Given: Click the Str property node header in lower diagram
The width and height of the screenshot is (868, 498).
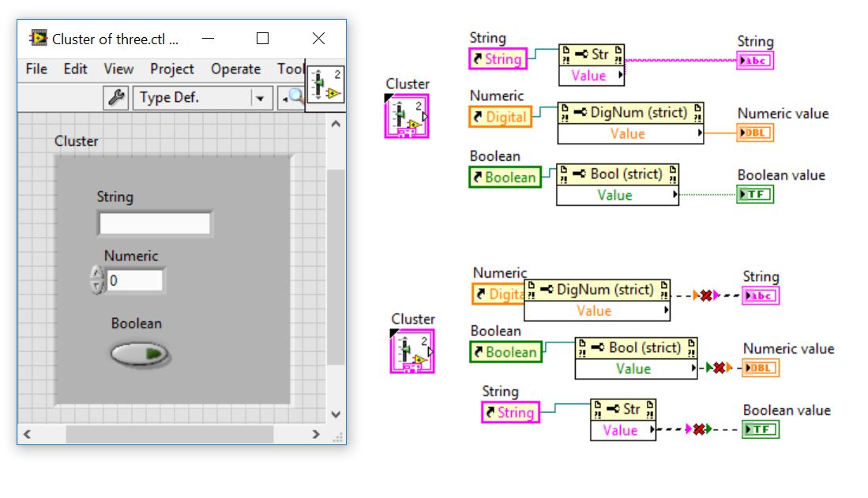Looking at the screenshot, I should pos(623,409).
